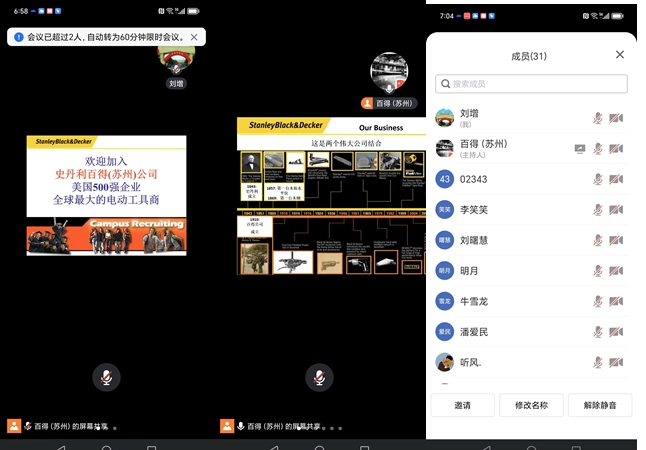Tap 刘增's floating avatar in the left screen

[x=176, y=60]
